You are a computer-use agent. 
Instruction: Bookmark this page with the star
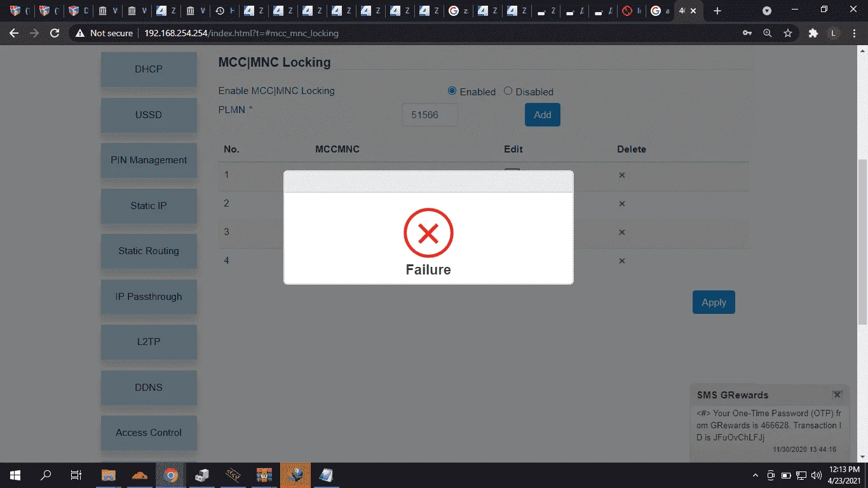coord(788,33)
